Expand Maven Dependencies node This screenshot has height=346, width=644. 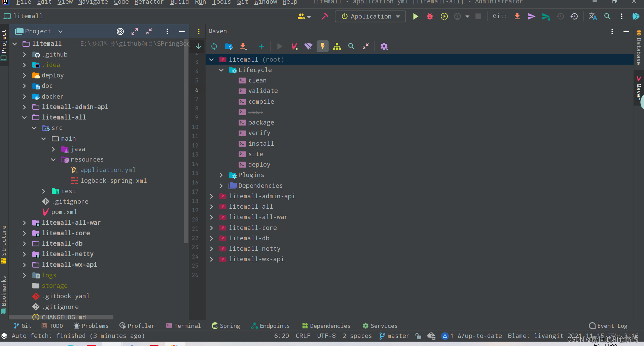tap(221, 186)
